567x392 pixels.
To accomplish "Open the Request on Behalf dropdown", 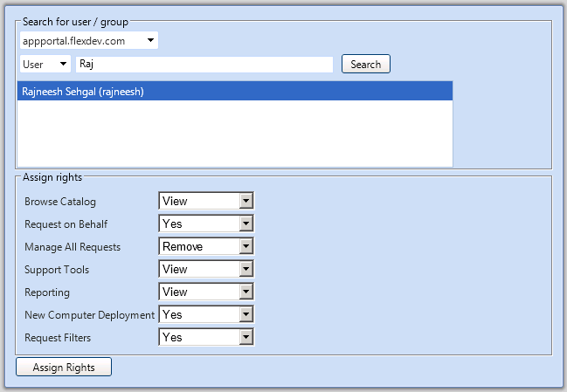I will click(x=206, y=224).
